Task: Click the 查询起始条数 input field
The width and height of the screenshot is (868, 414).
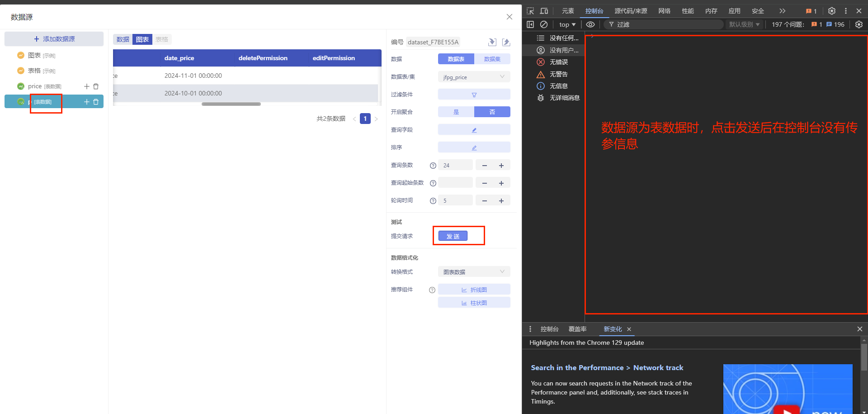Action: 455,183
